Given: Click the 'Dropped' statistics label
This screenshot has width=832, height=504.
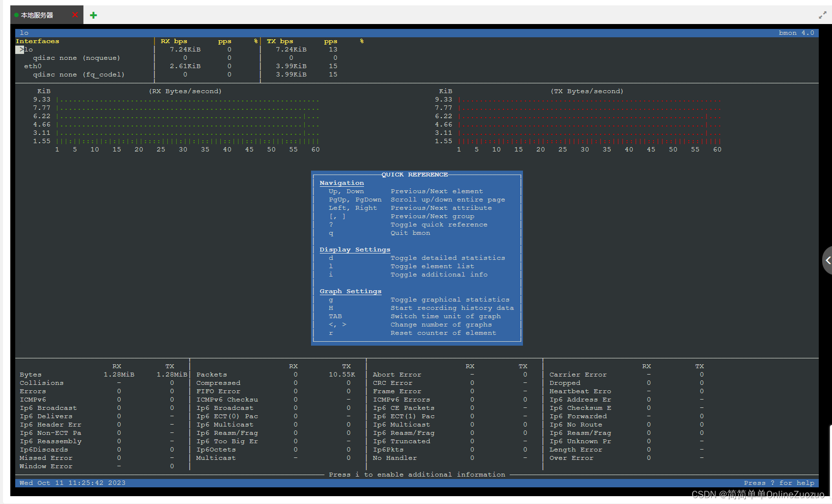Looking at the screenshot, I should coord(565,383).
